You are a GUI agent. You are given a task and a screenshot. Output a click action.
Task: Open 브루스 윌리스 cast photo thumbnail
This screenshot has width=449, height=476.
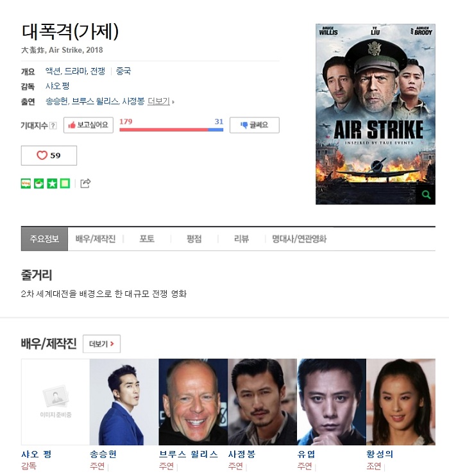193,402
